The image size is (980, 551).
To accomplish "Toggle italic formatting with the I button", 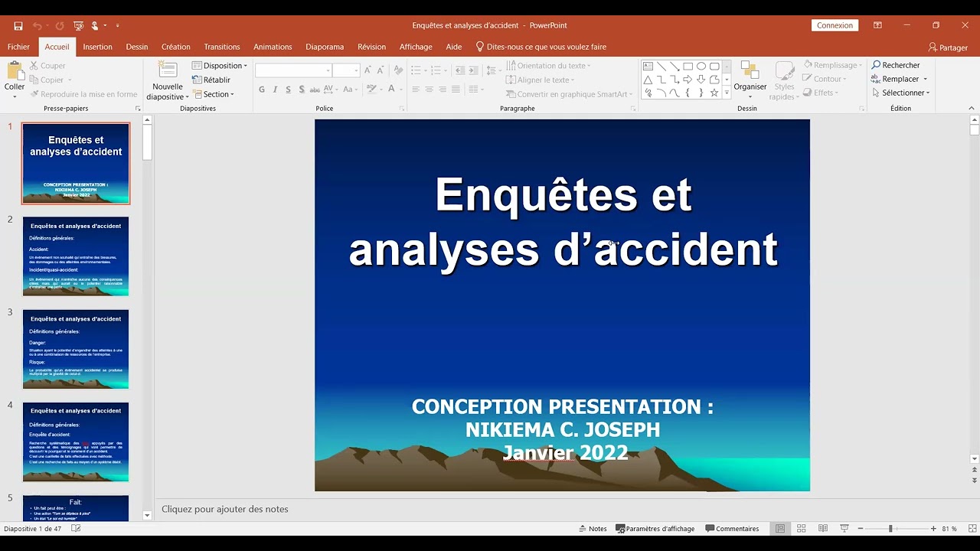I will tap(276, 90).
